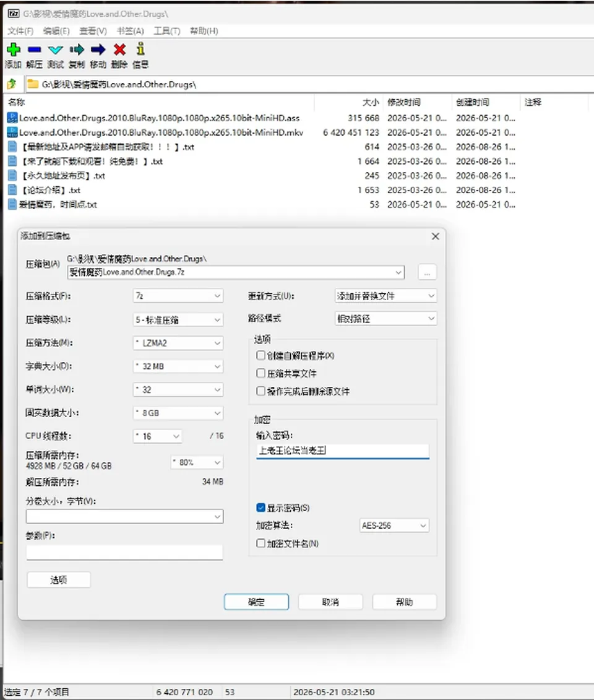
Task: Tick the 压缩共享文件 checkbox
Action: 260,373
